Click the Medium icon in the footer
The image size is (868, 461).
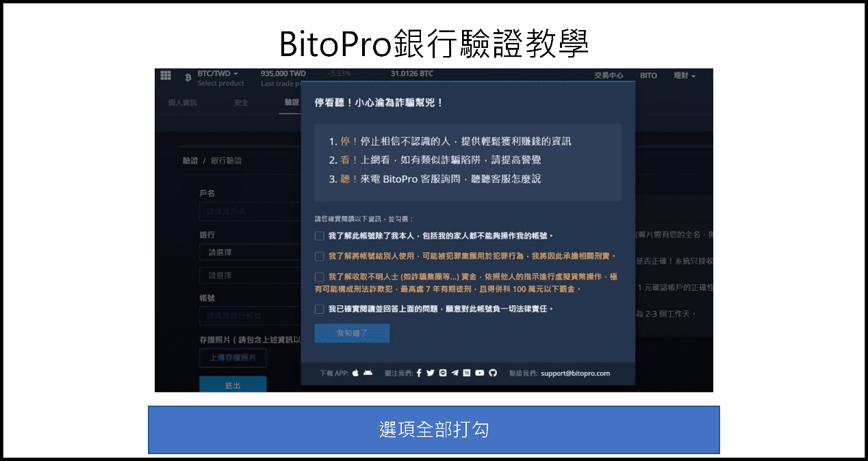(467, 371)
